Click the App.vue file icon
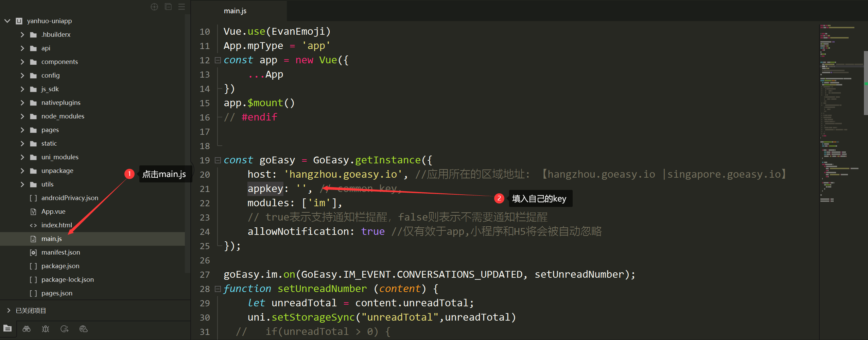 point(33,212)
